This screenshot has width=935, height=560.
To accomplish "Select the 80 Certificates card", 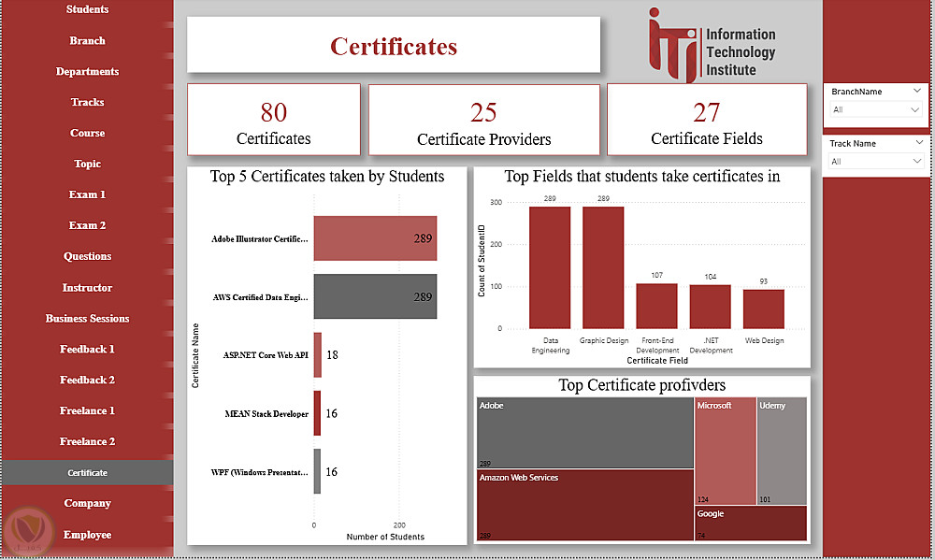I will tap(274, 120).
